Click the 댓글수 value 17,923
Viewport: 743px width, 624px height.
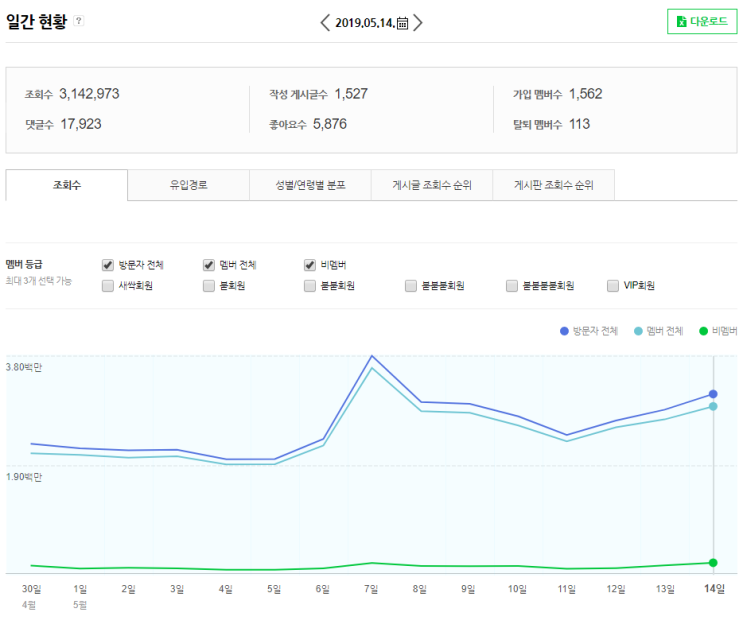tap(81, 124)
